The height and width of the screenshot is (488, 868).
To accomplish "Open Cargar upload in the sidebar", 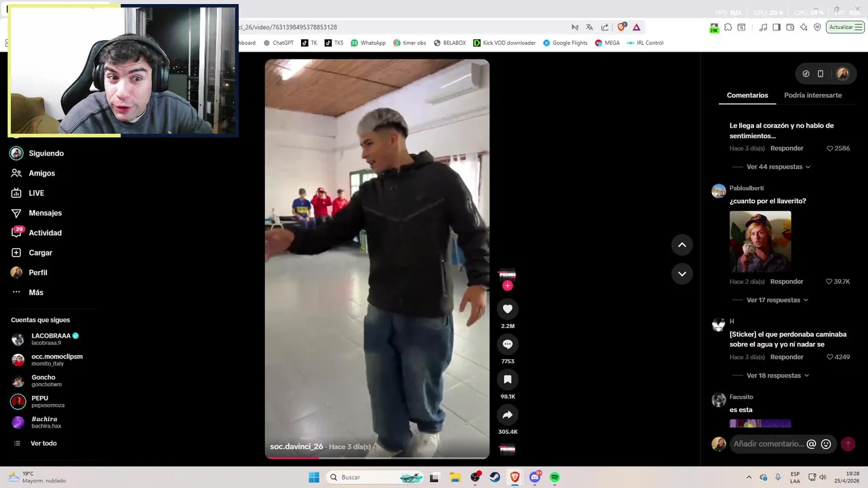I will (40, 253).
